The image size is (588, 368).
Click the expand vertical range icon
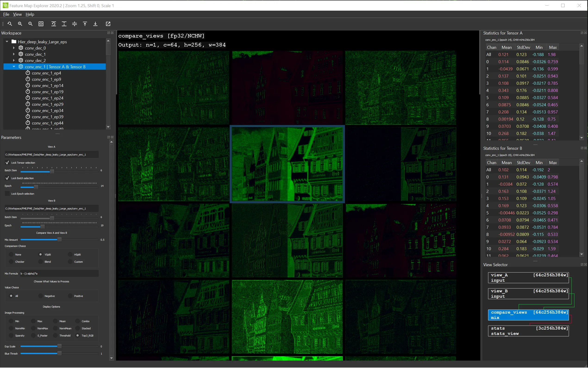point(64,24)
